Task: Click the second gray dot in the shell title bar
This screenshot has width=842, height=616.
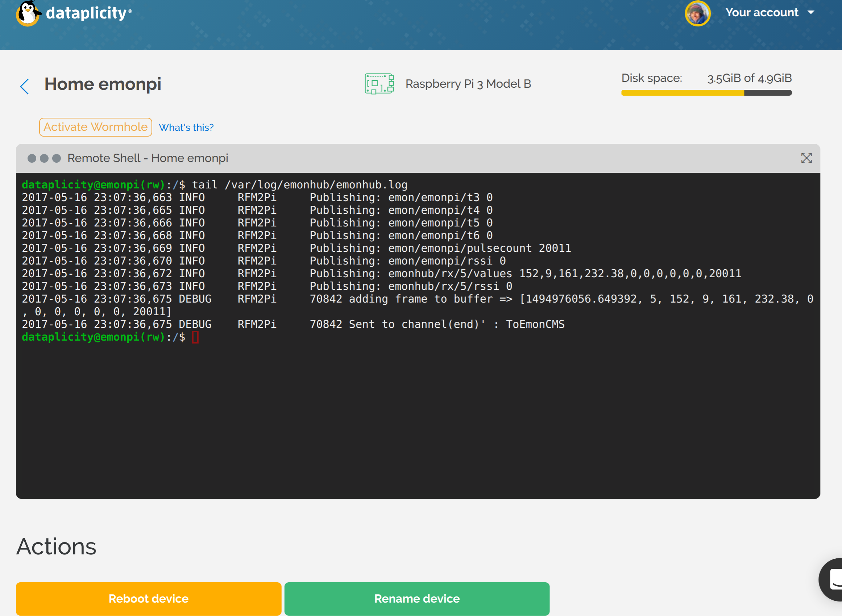Action: point(44,158)
